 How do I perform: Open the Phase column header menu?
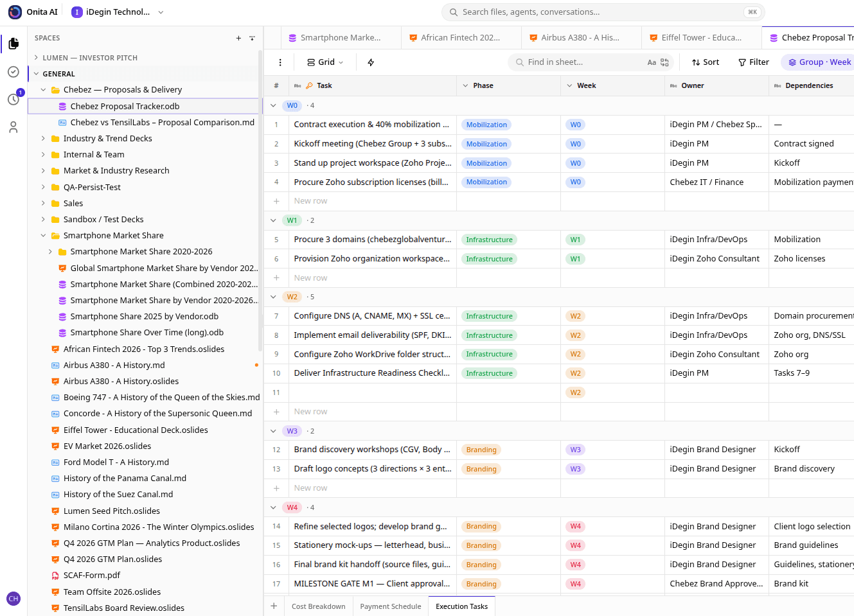pyautogui.click(x=465, y=85)
